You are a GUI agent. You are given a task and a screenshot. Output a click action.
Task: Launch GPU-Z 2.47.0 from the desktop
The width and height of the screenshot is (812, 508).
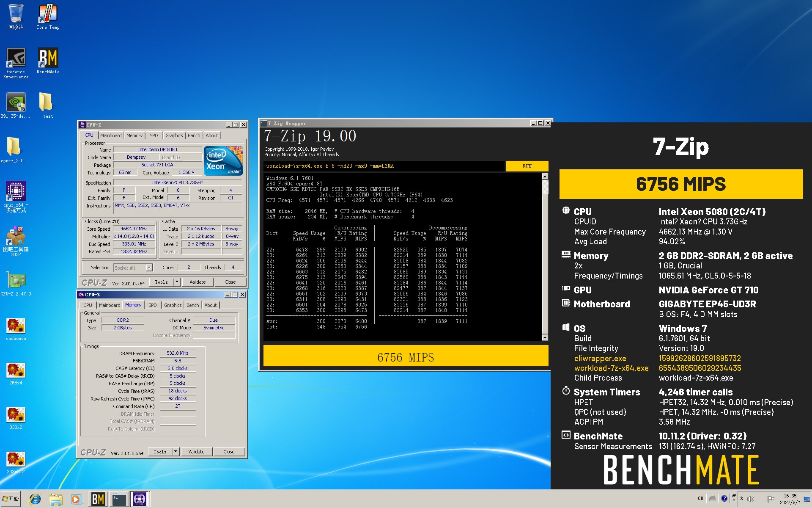(x=16, y=284)
